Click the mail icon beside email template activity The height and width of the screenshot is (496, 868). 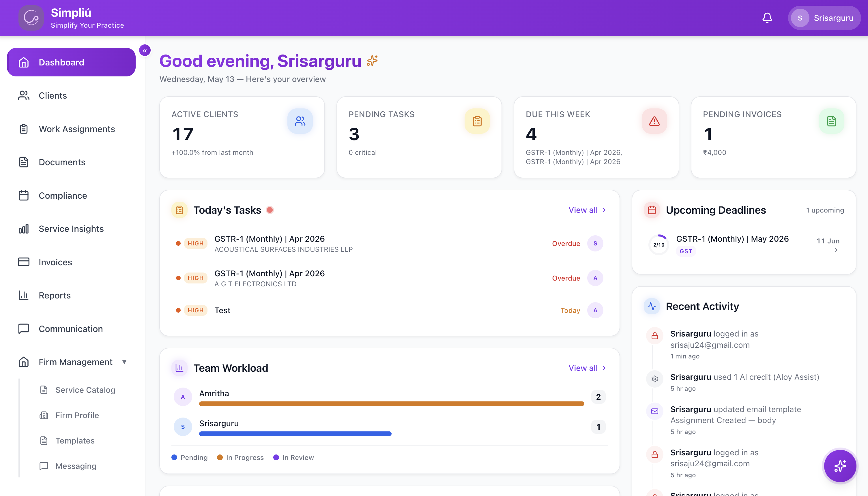coord(655,411)
